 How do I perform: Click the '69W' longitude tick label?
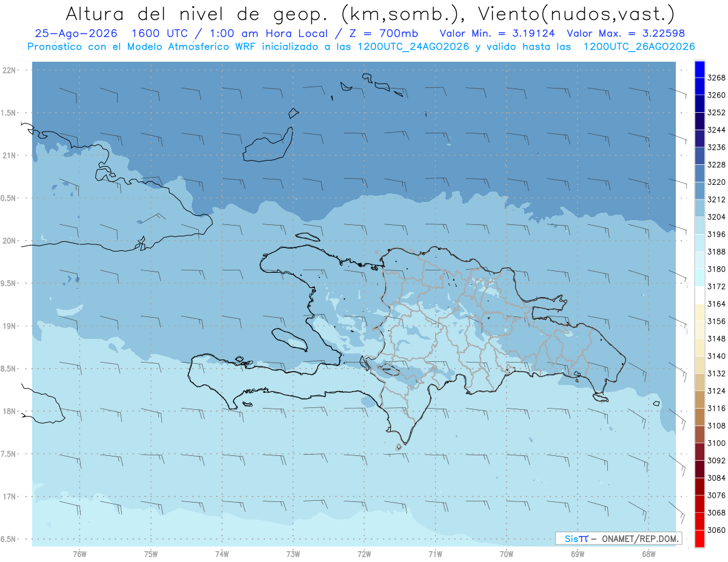[578, 553]
